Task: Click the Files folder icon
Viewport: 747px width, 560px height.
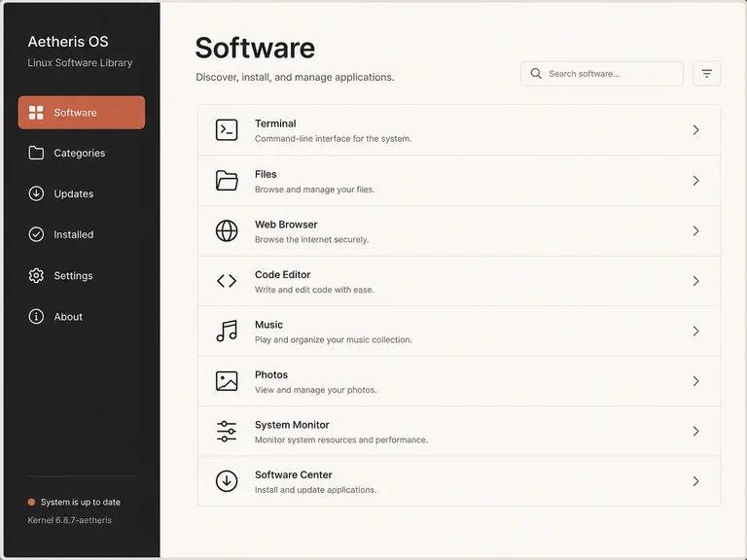Action: (x=227, y=181)
